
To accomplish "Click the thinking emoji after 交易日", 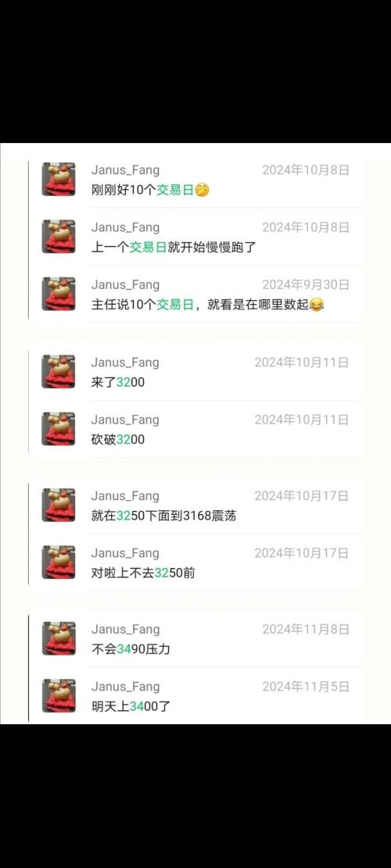I will click(x=203, y=191).
